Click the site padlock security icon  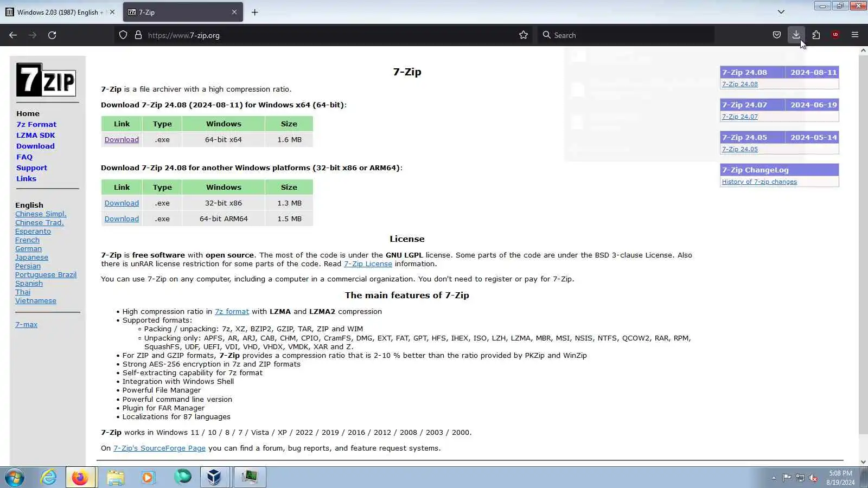coord(138,35)
